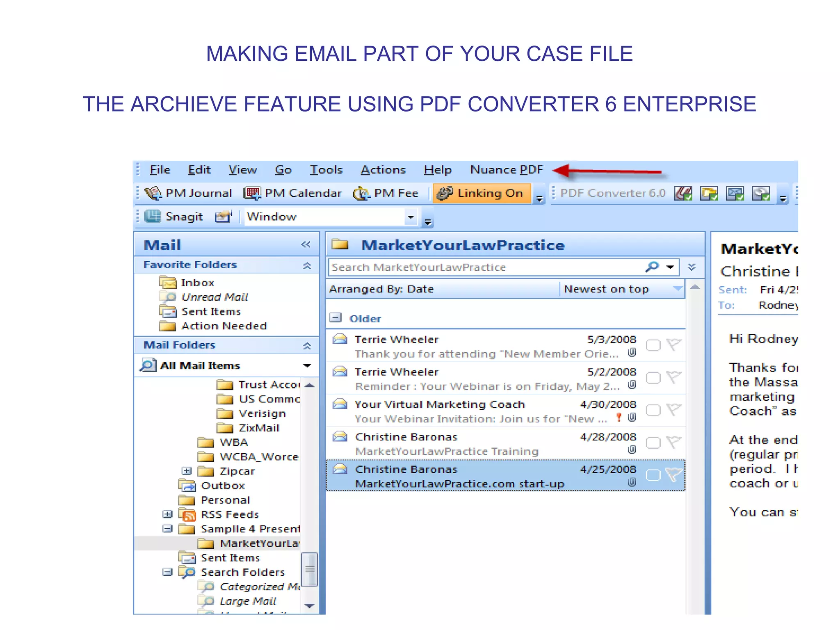Image resolution: width=840 pixels, height=630 pixels.
Task: Open the Tools menu
Action: [x=326, y=170]
